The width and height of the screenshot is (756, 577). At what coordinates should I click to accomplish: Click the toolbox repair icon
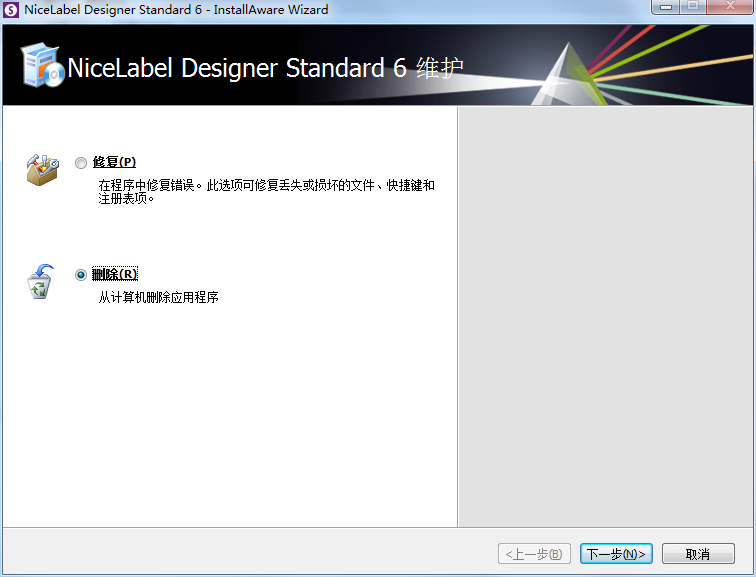point(42,170)
